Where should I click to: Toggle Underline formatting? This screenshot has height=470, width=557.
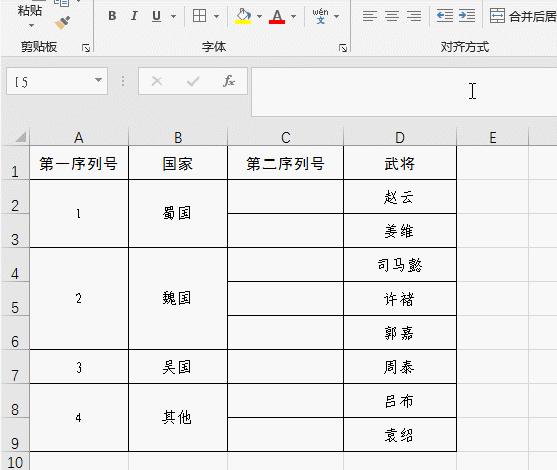156,16
